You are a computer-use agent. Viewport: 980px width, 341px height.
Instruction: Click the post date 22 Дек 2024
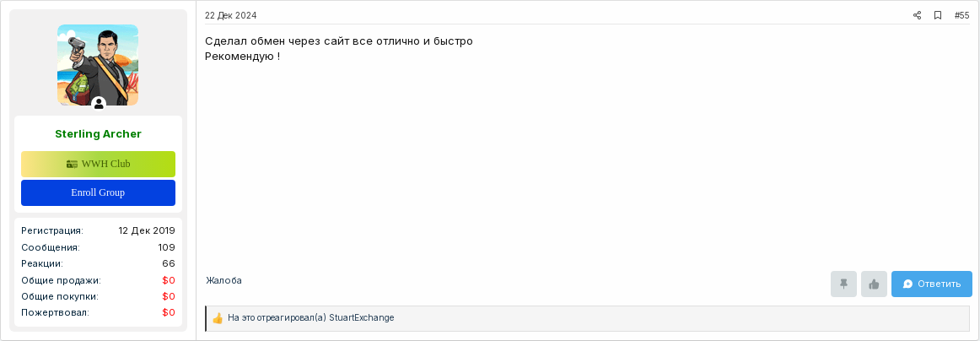(x=230, y=16)
